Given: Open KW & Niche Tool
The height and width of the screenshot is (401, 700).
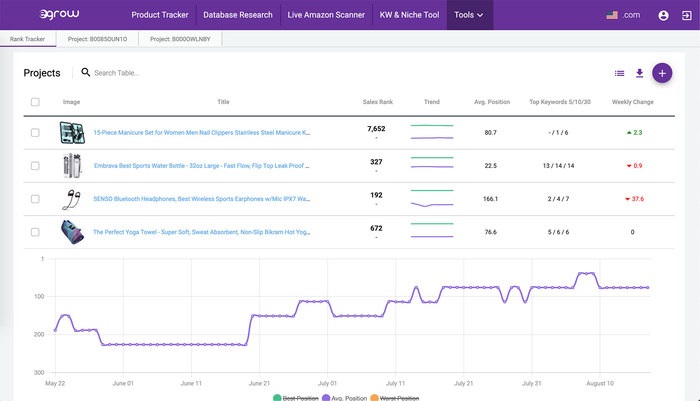Looking at the screenshot, I should [x=409, y=15].
